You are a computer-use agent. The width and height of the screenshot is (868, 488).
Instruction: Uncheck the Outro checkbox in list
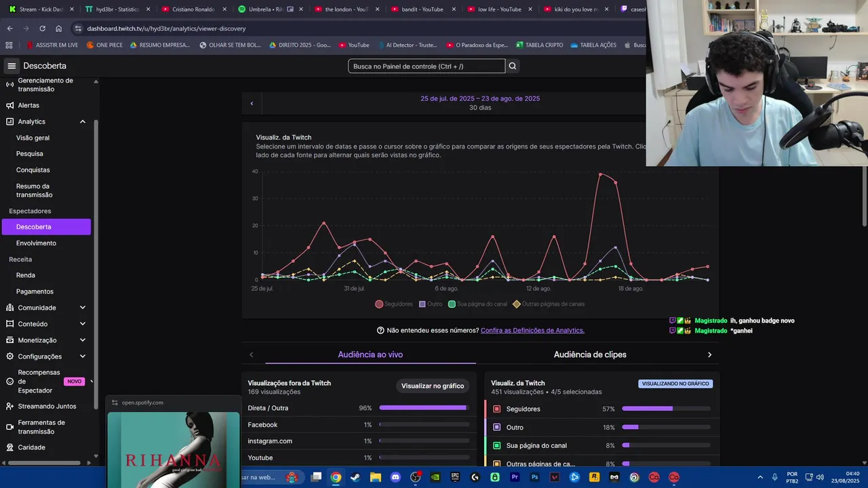click(x=496, y=428)
